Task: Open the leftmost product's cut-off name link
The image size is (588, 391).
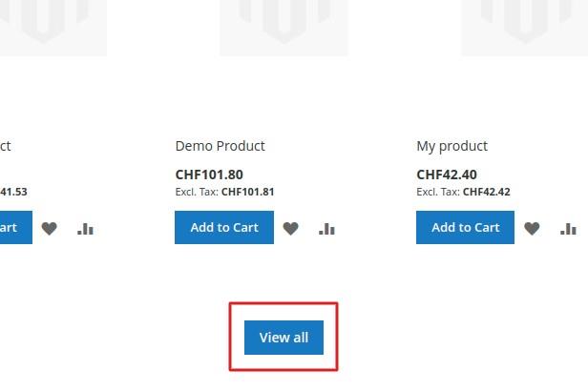Action: tap(5, 146)
